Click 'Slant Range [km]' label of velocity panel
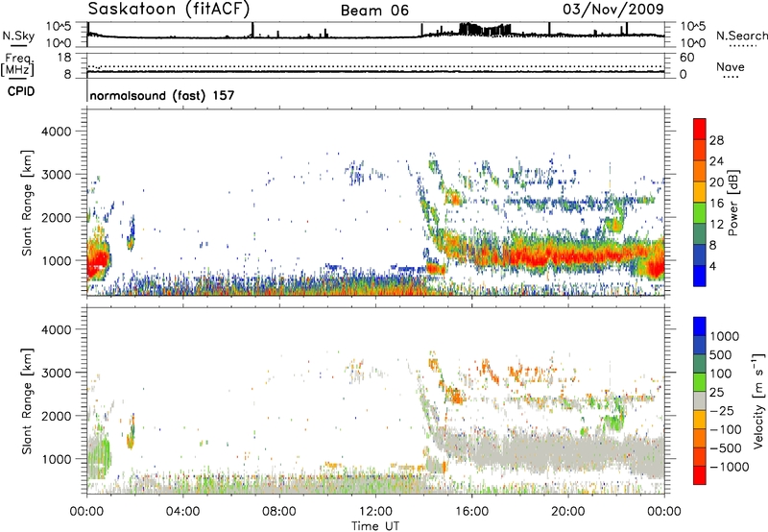 pyautogui.click(x=27, y=400)
